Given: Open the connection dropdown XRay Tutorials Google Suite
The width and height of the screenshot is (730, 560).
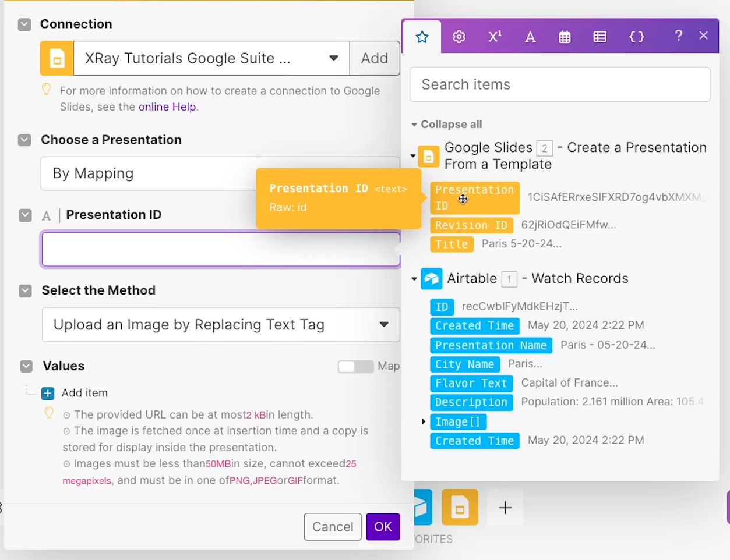Looking at the screenshot, I should tap(211, 58).
